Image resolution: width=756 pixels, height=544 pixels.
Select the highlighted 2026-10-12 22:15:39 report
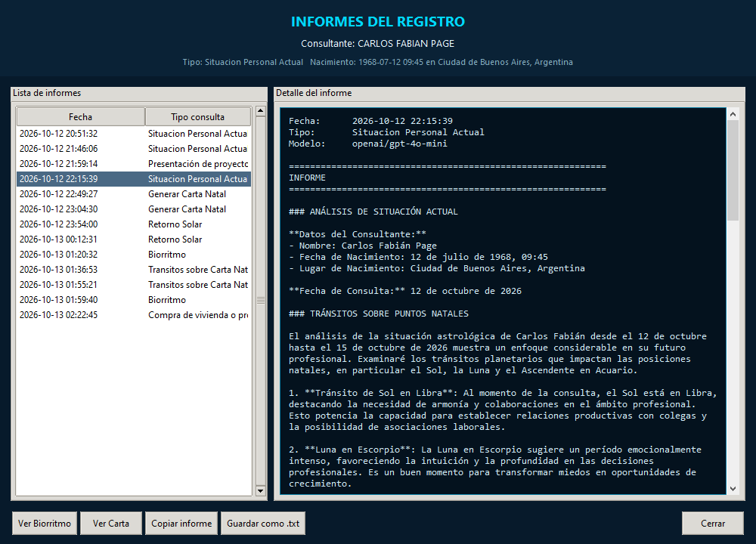coord(134,179)
